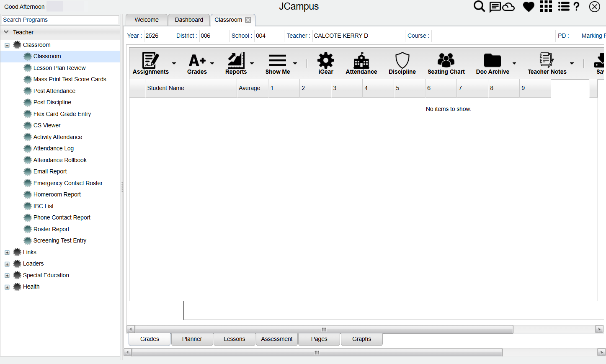Open the Planner bottom tab
Viewport: 606px width, 364px height.
pyautogui.click(x=192, y=339)
